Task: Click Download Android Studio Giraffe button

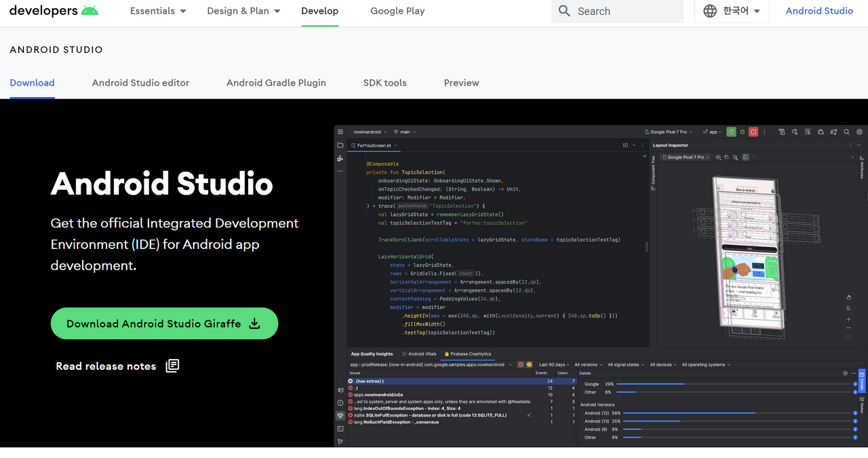Action: pos(164,324)
